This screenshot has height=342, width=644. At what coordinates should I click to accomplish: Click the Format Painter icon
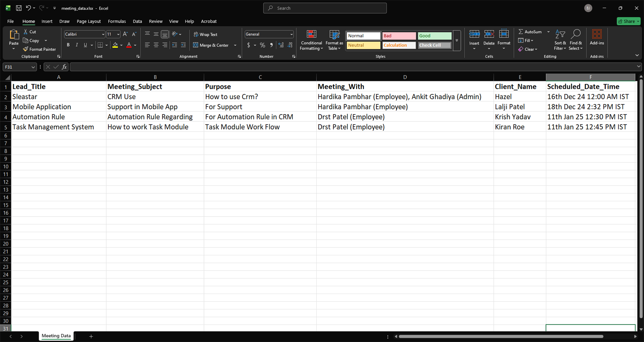tap(25, 49)
